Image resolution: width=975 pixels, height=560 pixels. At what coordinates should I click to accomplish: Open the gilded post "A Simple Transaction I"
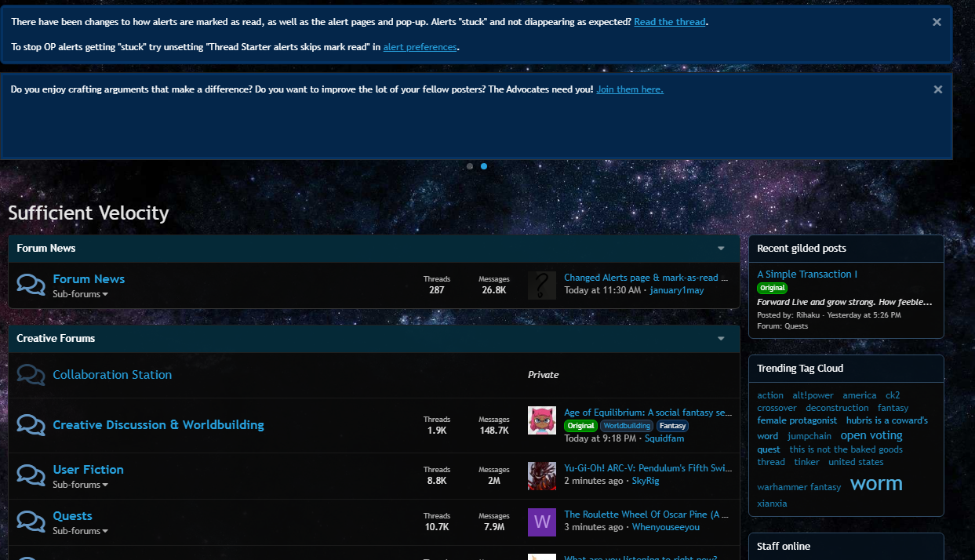(806, 274)
